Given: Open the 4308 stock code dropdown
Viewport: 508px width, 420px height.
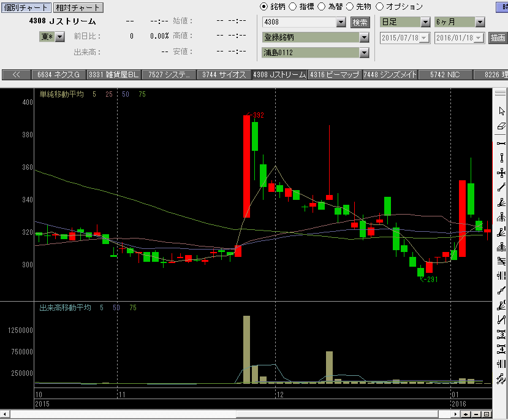Looking at the screenshot, I should 341,22.
